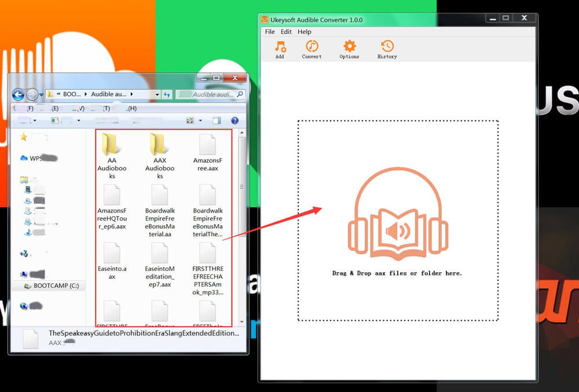Expand the address bar history dropdown
Image resolution: width=579 pixels, height=392 pixels.
click(x=157, y=94)
